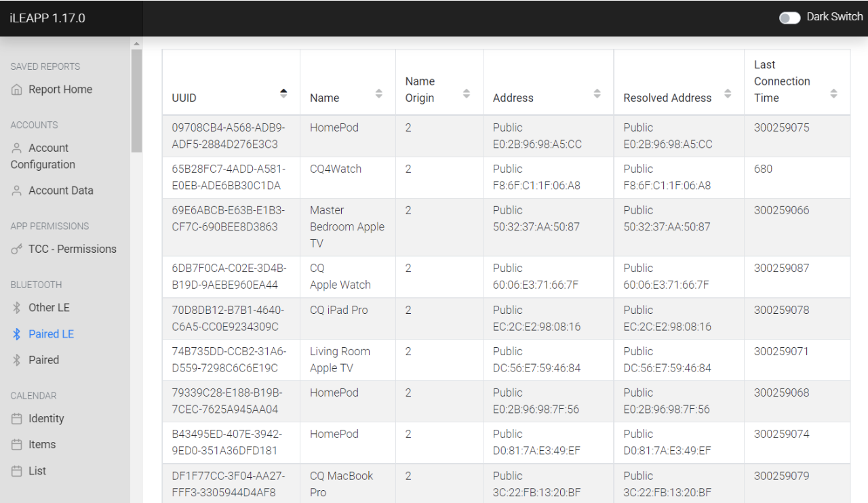Sort table by UUID column arrows
This screenshot has width=868, height=503.
[283, 94]
